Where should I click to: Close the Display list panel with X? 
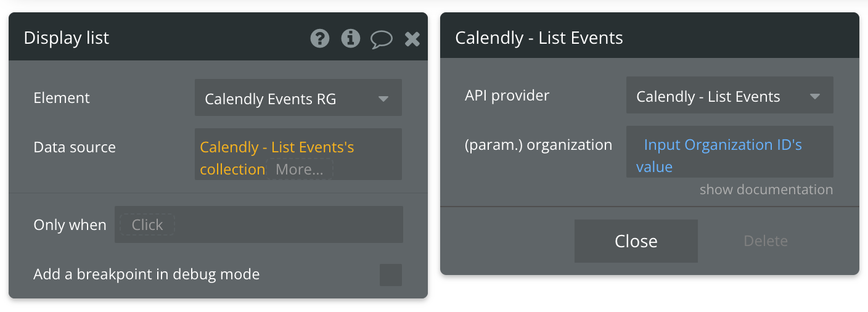coord(412,39)
